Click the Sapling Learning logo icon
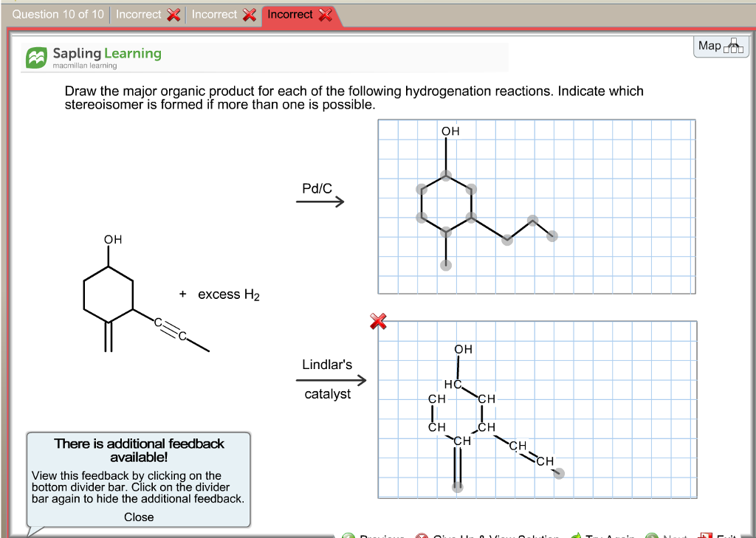756x538 pixels. (35, 57)
